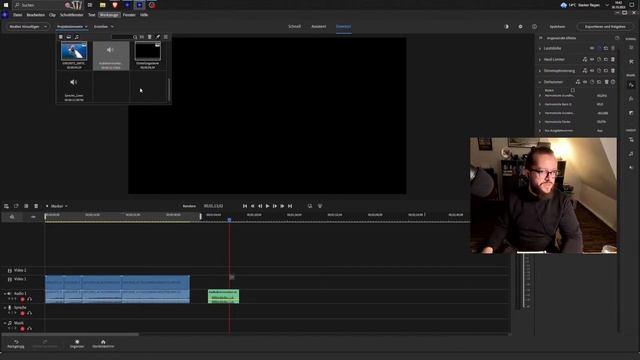Step one frame back
Image resolution: width=640 pixels, height=360 pixels.
(260, 206)
